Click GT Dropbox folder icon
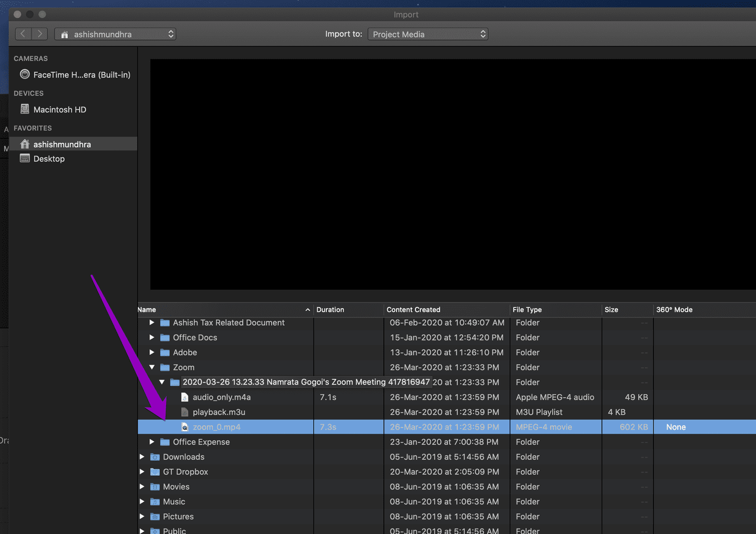 155,472
